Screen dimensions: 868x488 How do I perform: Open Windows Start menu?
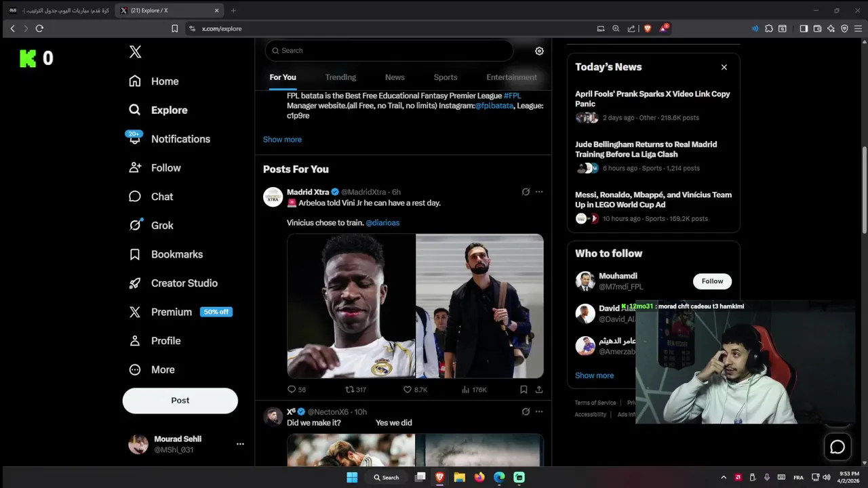[352, 477]
